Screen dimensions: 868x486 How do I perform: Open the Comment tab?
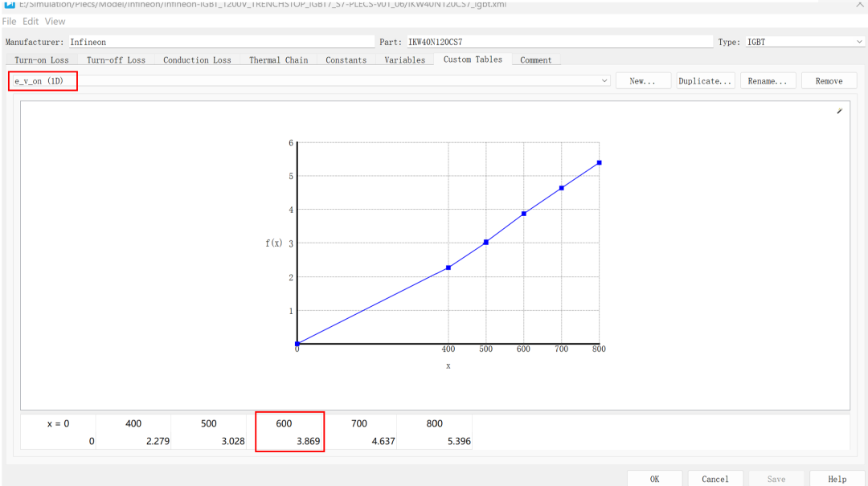[x=536, y=59]
